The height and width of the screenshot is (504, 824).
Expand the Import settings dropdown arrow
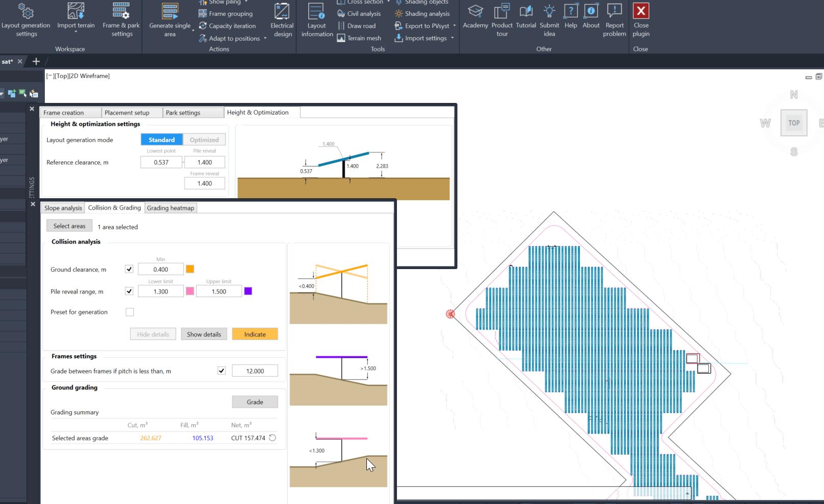(x=452, y=38)
